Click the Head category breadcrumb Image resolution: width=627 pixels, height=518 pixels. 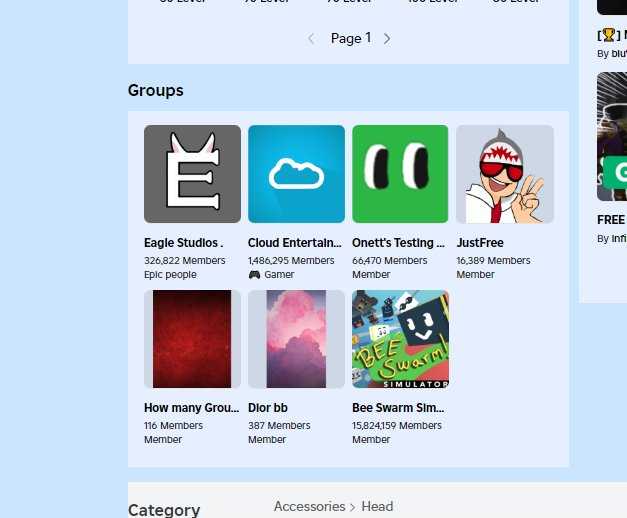[x=377, y=506]
